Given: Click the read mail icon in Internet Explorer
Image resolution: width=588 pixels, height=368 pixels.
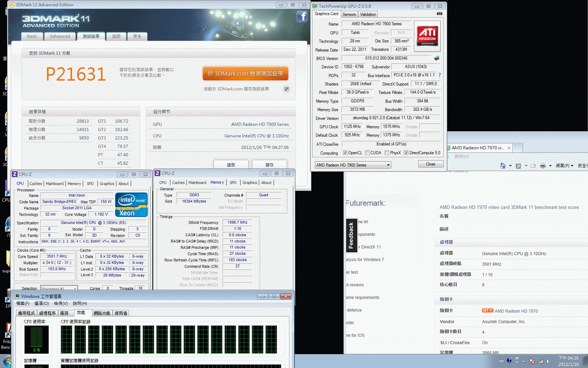Looking at the screenshot, I should (x=533, y=166).
